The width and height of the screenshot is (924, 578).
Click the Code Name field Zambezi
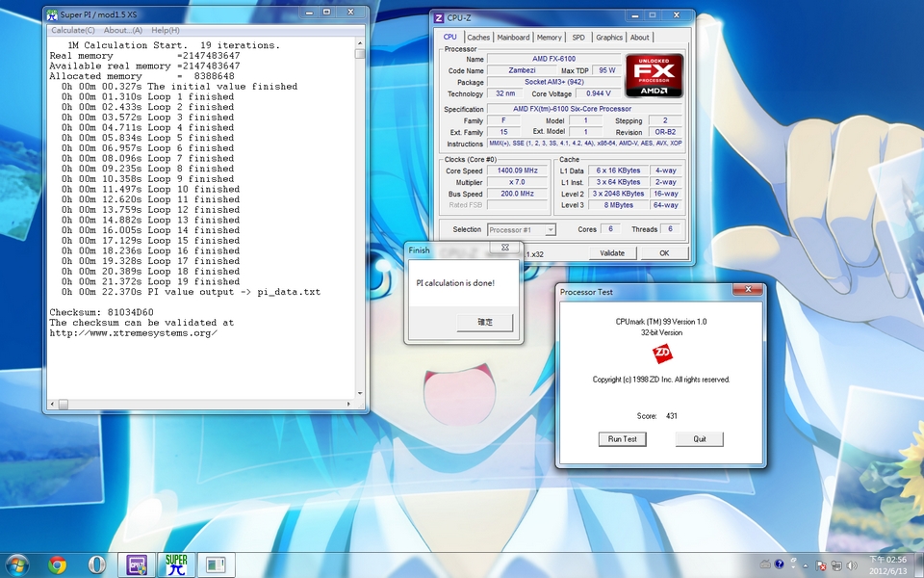[x=521, y=70]
